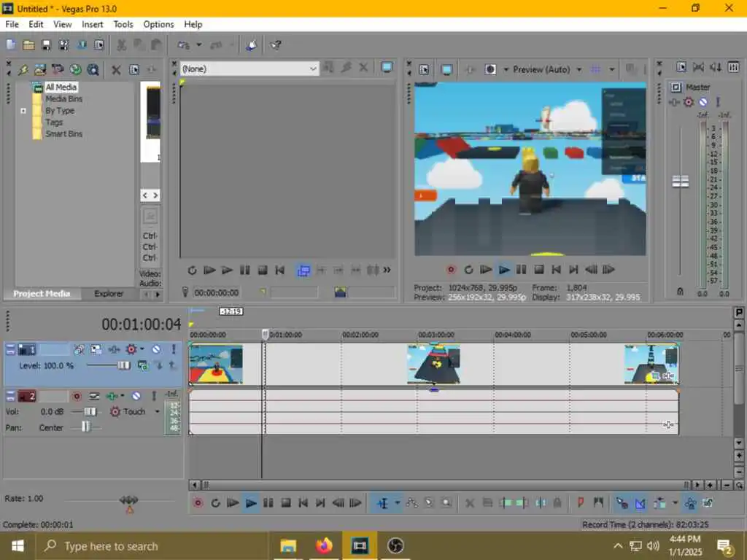The image size is (747, 560).
Task: Open Touch automation mode dropdown on track 2
Action: [157, 411]
